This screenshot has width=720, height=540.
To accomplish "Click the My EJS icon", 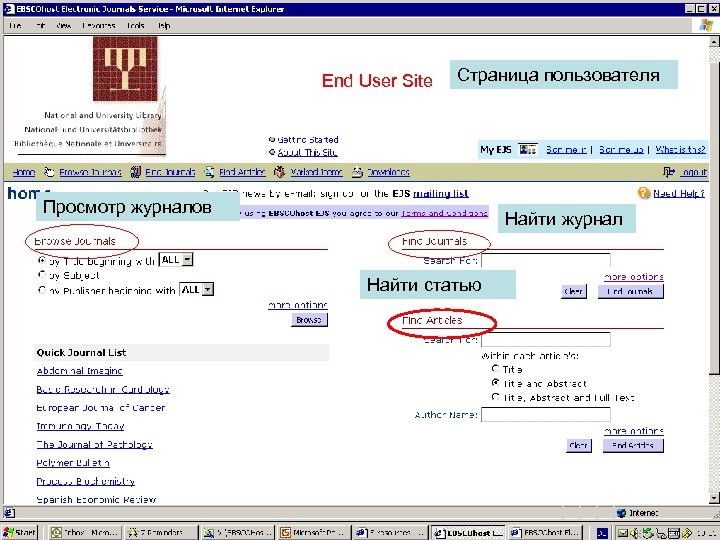I will pos(528,149).
